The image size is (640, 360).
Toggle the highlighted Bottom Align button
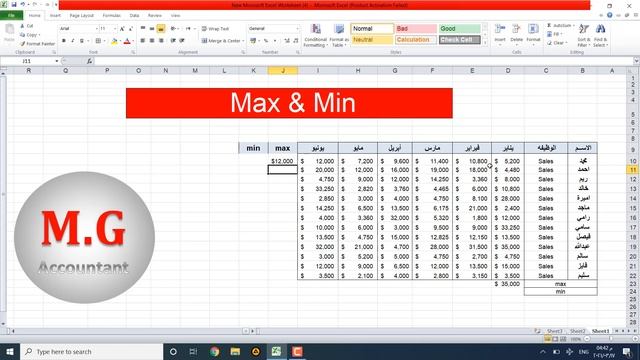161,29
